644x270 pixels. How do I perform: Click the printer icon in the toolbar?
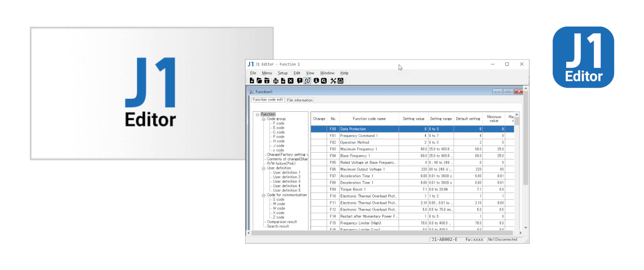pyautogui.click(x=276, y=81)
